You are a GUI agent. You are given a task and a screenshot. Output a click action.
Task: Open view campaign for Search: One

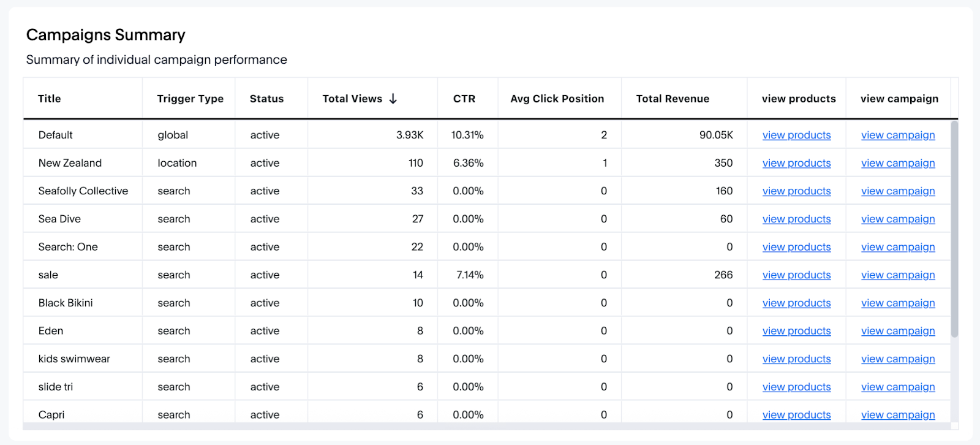(x=897, y=247)
